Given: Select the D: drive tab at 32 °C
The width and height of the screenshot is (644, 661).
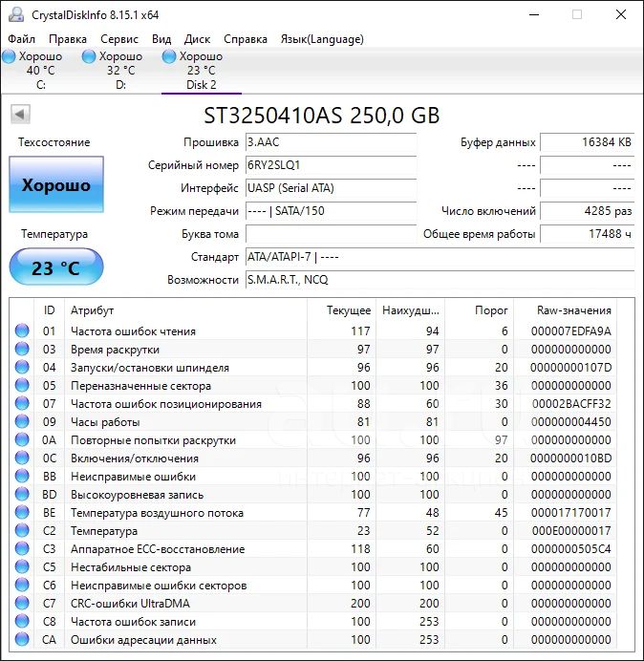Looking at the screenshot, I should coord(120,71).
